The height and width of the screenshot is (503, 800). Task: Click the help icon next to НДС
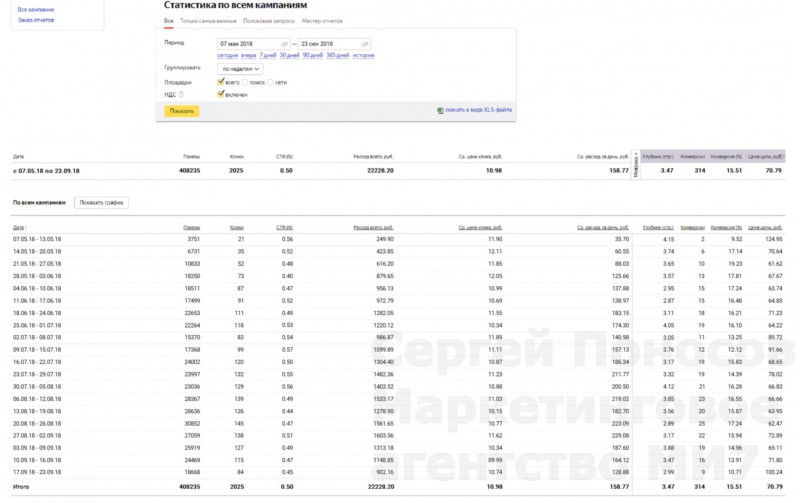(181, 94)
